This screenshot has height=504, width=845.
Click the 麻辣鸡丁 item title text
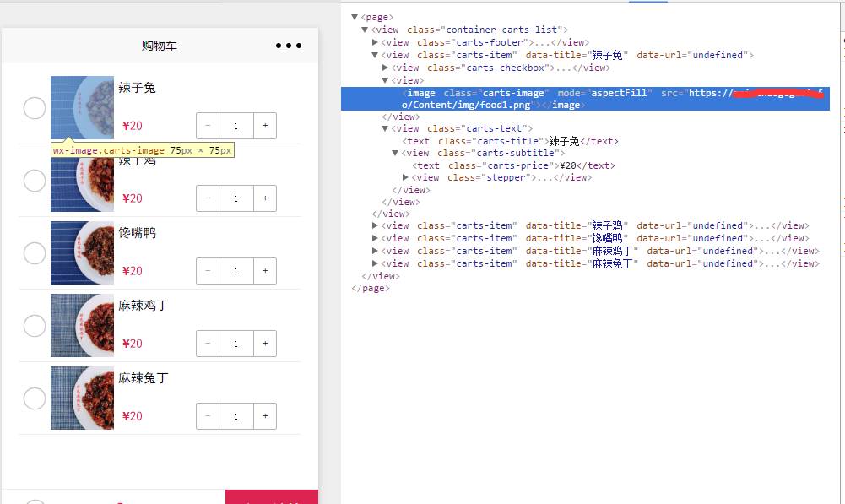click(144, 306)
